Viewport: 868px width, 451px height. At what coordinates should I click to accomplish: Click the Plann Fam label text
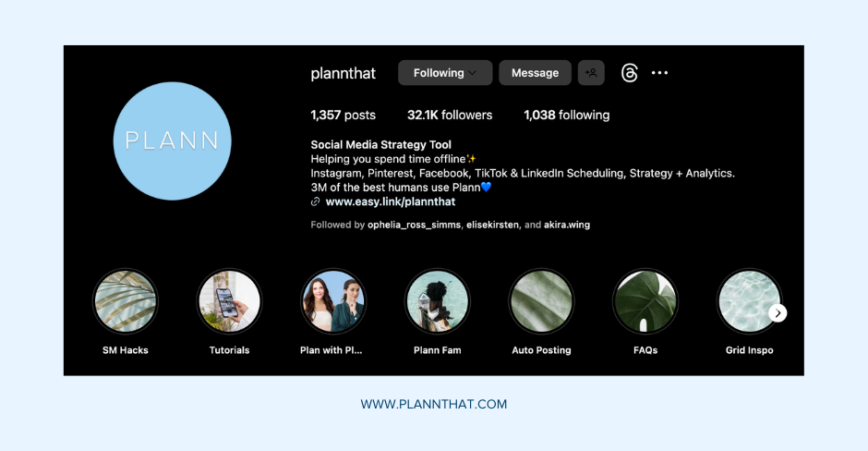(438, 350)
